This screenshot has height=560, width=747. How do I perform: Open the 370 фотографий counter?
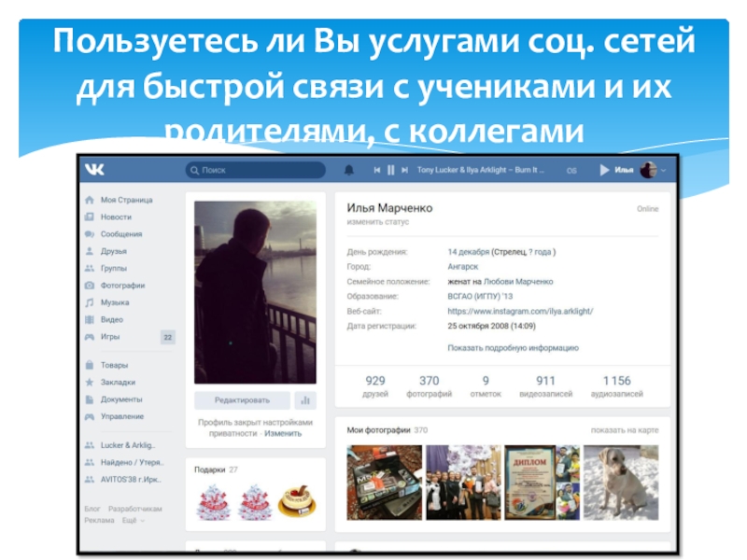429,386
